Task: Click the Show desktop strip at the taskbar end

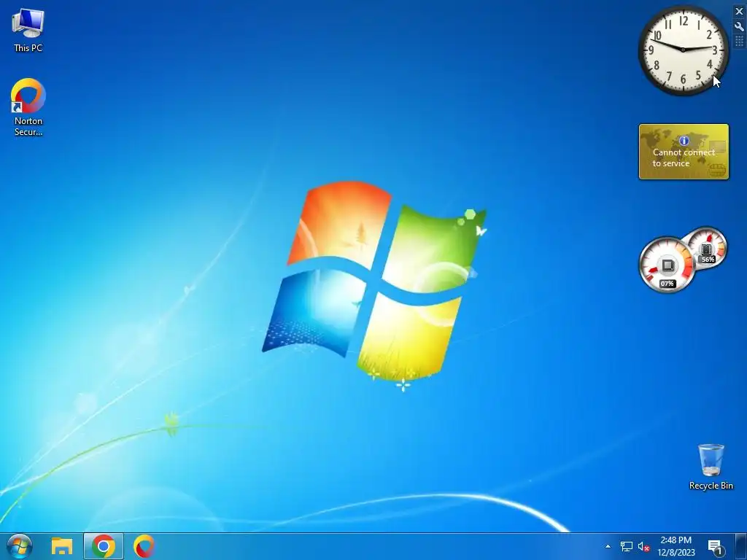Action: pyautogui.click(x=741, y=546)
